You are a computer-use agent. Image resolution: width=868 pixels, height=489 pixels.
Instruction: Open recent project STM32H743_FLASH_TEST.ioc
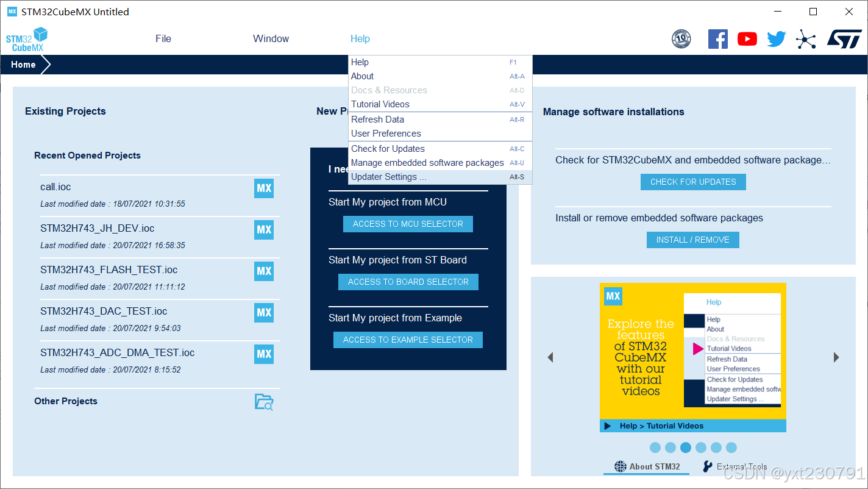click(x=109, y=269)
